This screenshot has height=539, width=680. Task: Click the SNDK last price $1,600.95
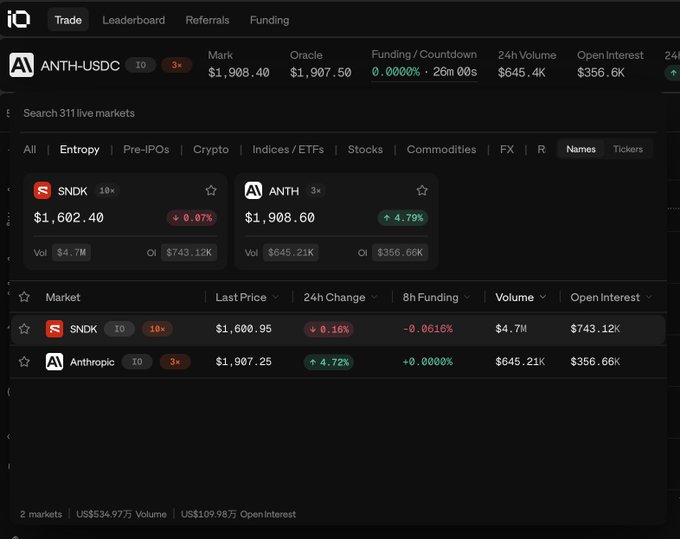pyautogui.click(x=244, y=329)
